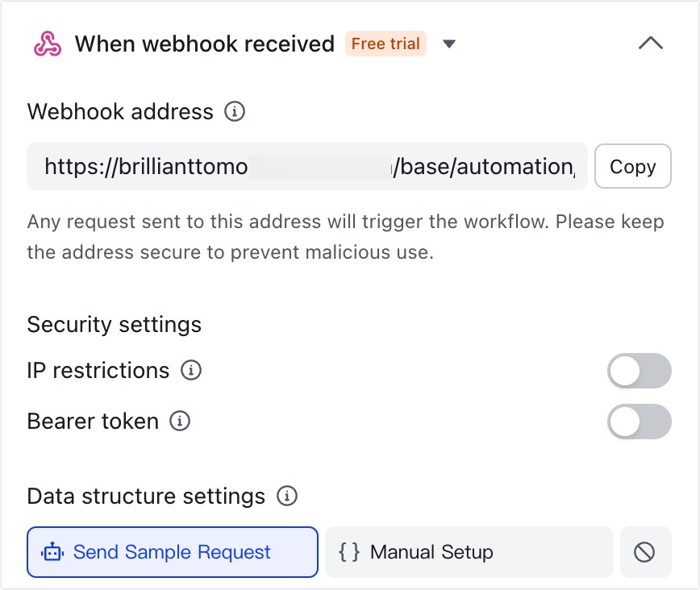Turn on the Bearer token switch
Screen dimensions: 700x590
click(640, 422)
